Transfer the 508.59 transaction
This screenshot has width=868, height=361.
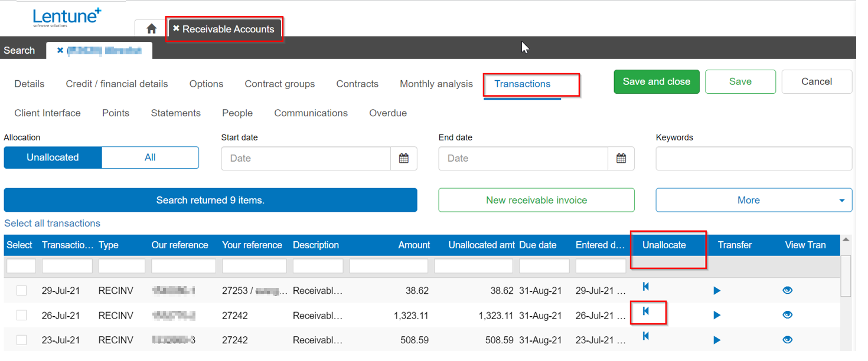[x=717, y=340]
